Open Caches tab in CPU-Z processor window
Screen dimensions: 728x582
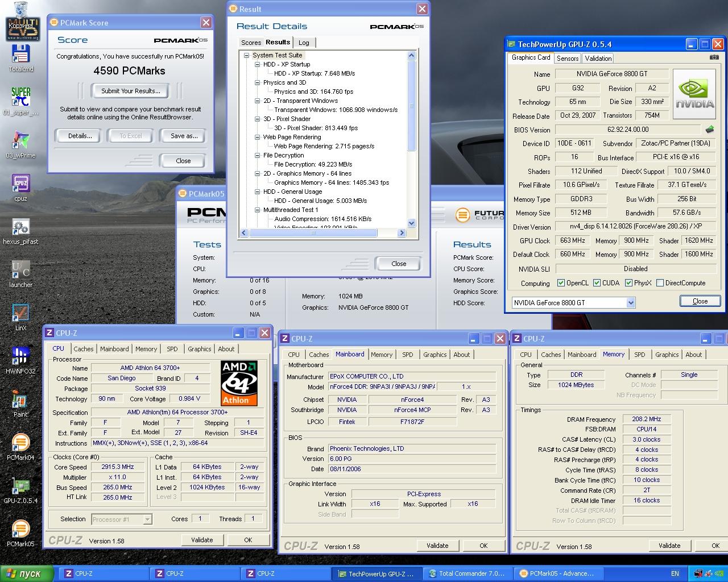(84, 349)
